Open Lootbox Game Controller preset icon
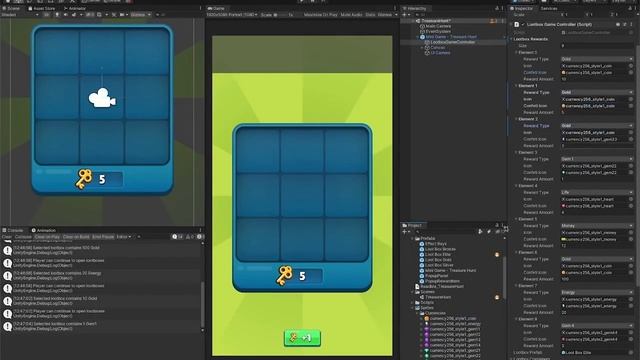The image size is (640, 360). point(624,24)
